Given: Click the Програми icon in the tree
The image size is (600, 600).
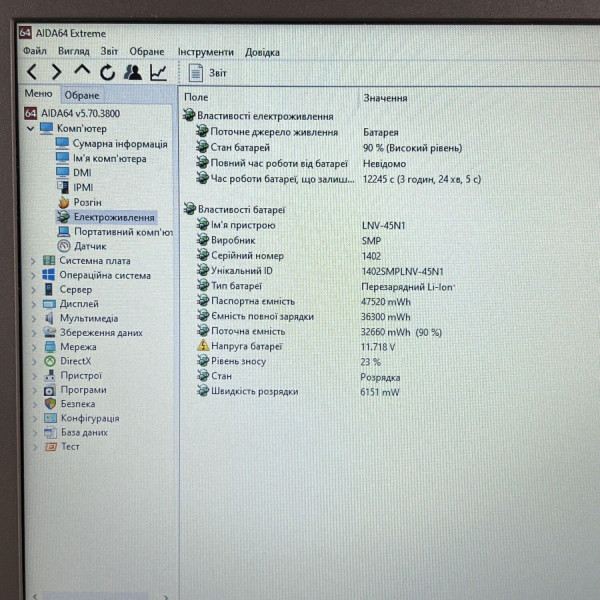Looking at the screenshot, I should [x=50, y=390].
